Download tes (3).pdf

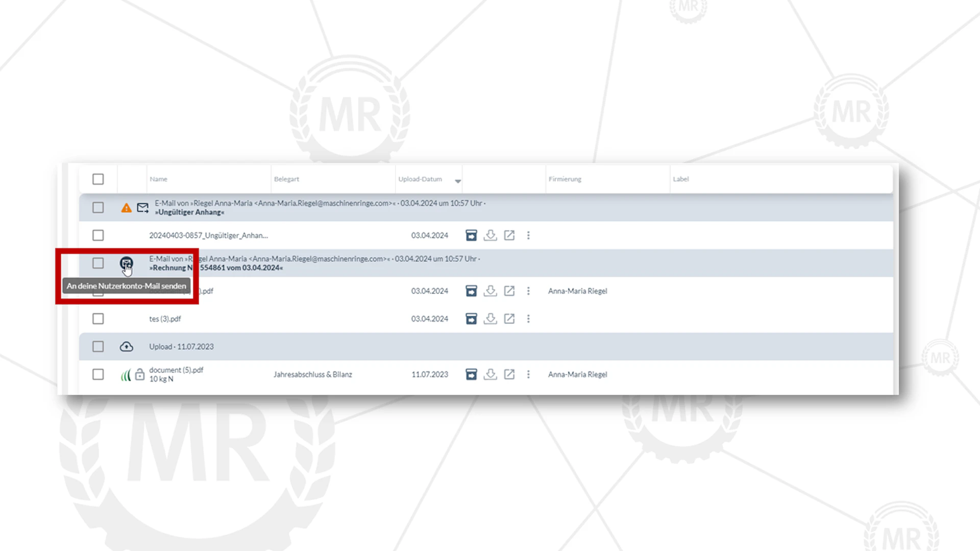tap(490, 319)
